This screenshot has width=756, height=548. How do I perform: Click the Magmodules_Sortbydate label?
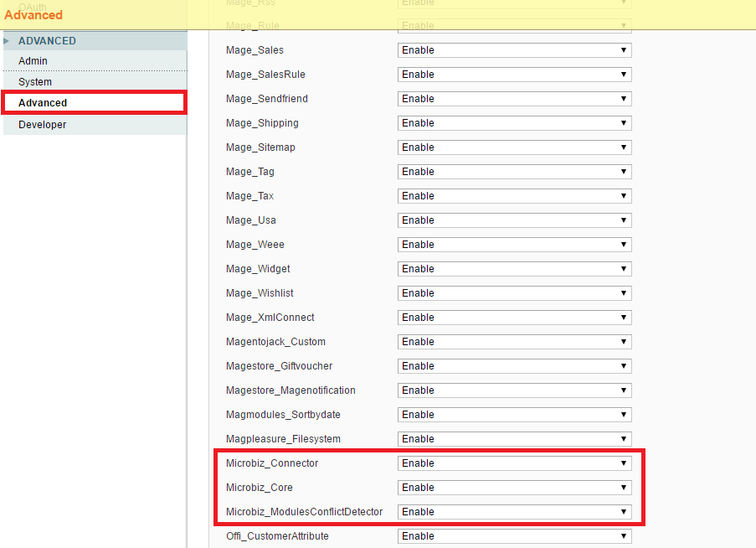[x=283, y=415]
